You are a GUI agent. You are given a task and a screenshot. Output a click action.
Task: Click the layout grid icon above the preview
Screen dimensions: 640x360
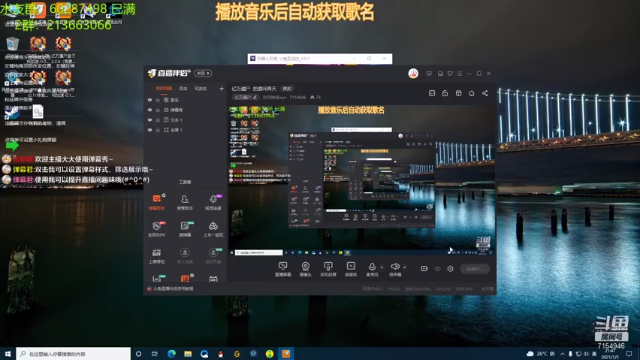458,93
